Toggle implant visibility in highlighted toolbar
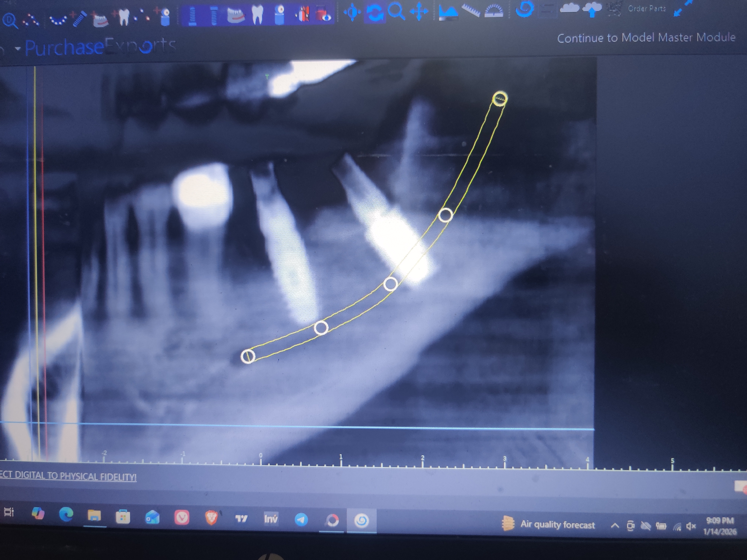The width and height of the screenshot is (747, 560). coord(192,15)
